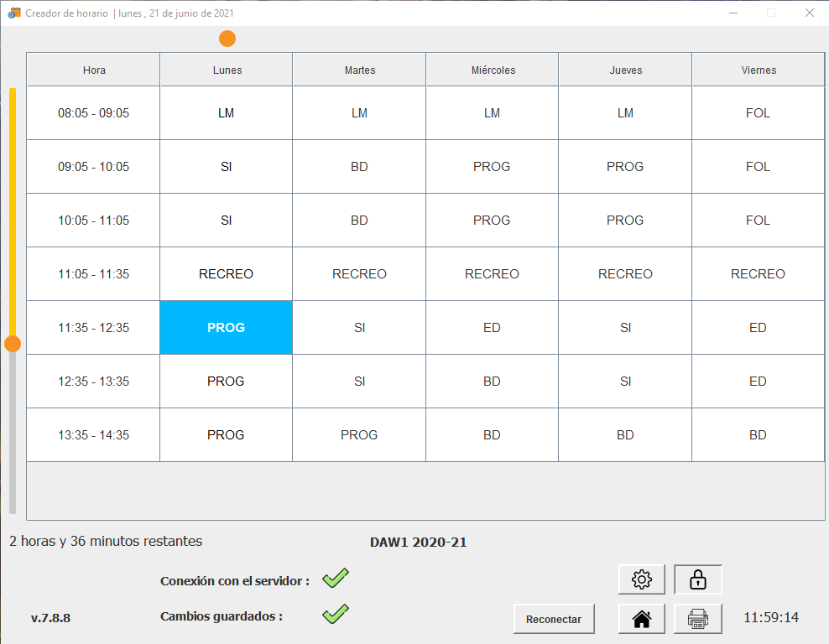Select the RECREO cell under Miércoles

pos(492,273)
